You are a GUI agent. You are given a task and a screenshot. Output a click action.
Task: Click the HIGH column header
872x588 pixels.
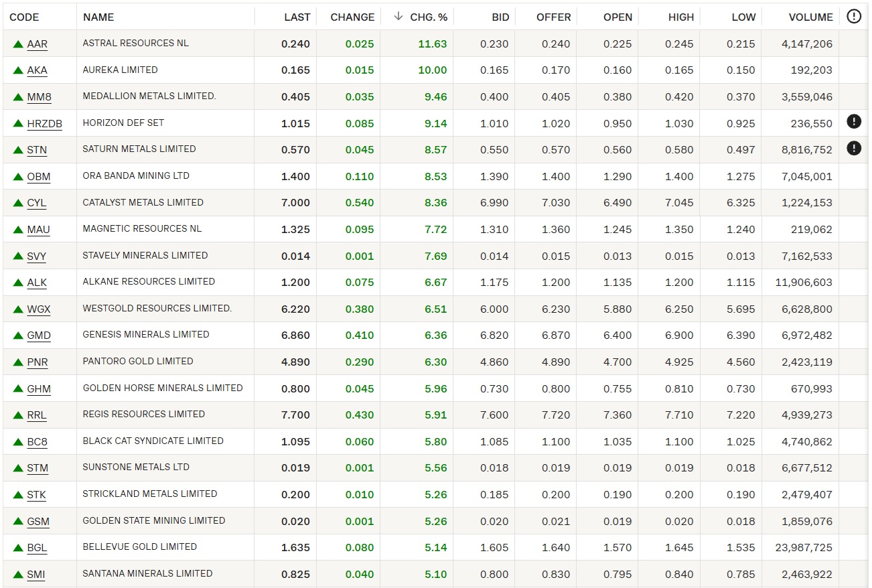click(x=680, y=17)
